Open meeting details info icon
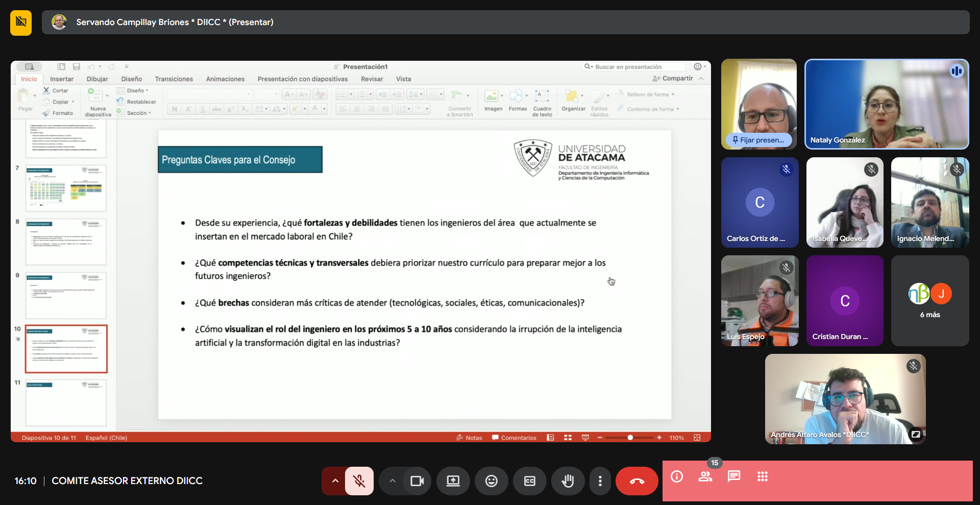The image size is (980, 505). [677, 476]
